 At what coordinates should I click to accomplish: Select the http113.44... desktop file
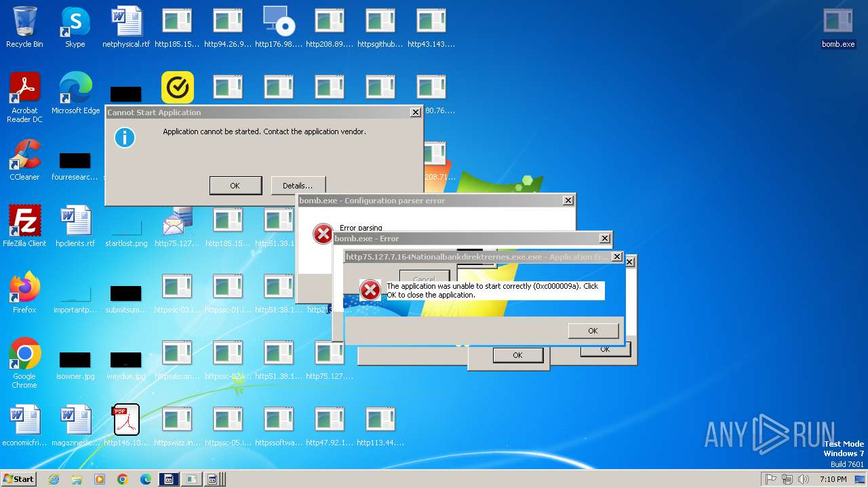coord(380,426)
